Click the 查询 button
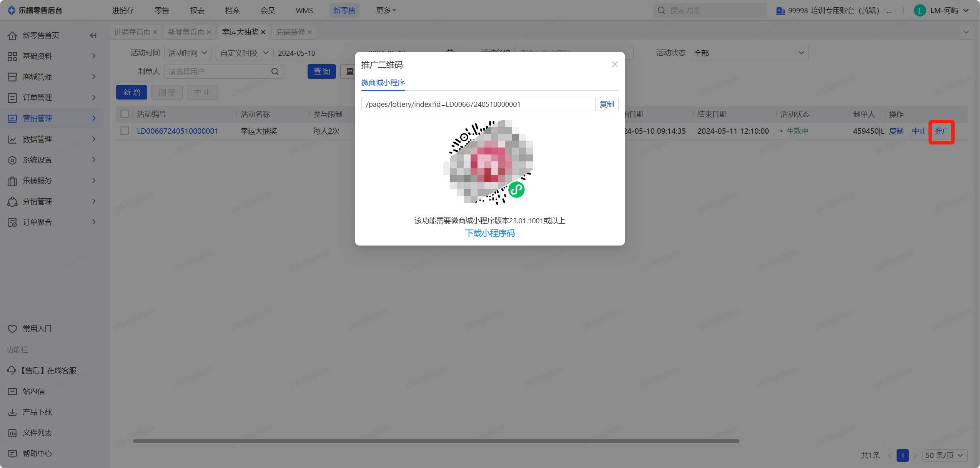The image size is (980, 468). 322,71
